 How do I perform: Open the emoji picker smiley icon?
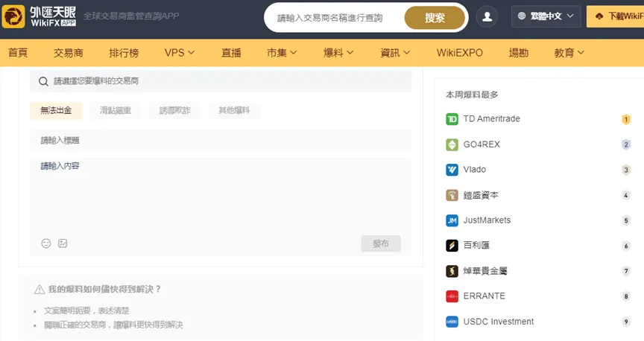[46, 243]
